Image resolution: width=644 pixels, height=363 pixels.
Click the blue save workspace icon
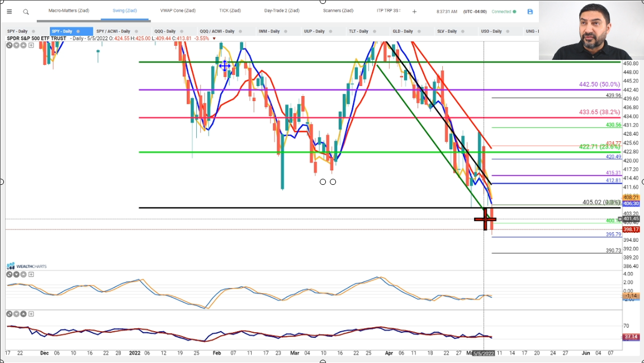point(530,12)
